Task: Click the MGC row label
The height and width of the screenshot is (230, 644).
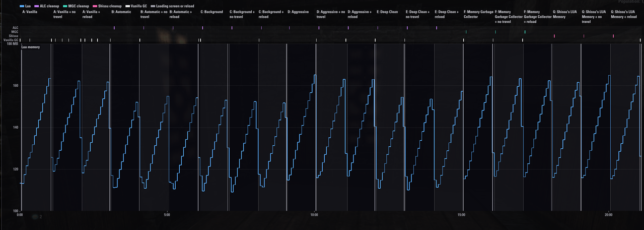Action: tap(15, 32)
